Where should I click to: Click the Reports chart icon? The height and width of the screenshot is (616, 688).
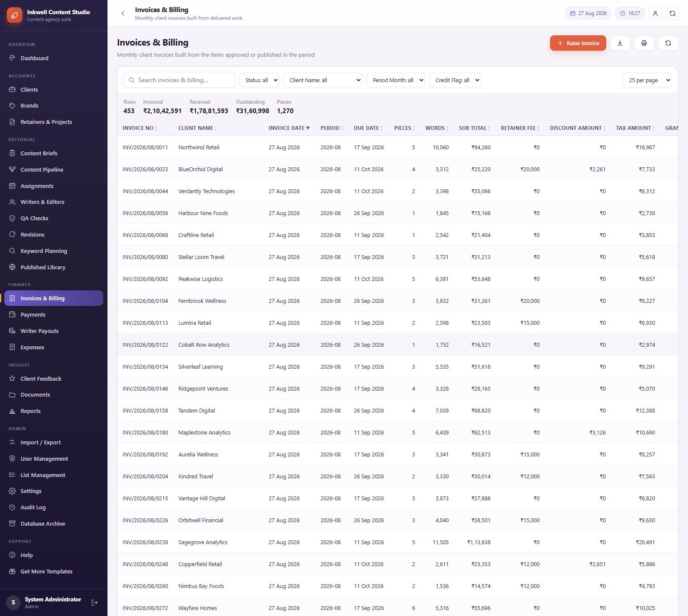pyautogui.click(x=12, y=411)
